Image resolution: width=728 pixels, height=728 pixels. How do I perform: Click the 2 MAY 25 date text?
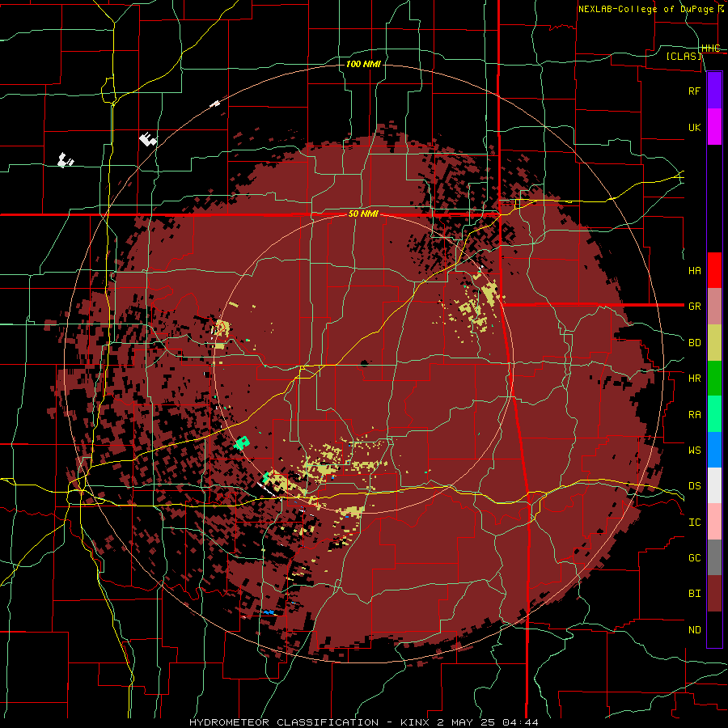(466, 722)
